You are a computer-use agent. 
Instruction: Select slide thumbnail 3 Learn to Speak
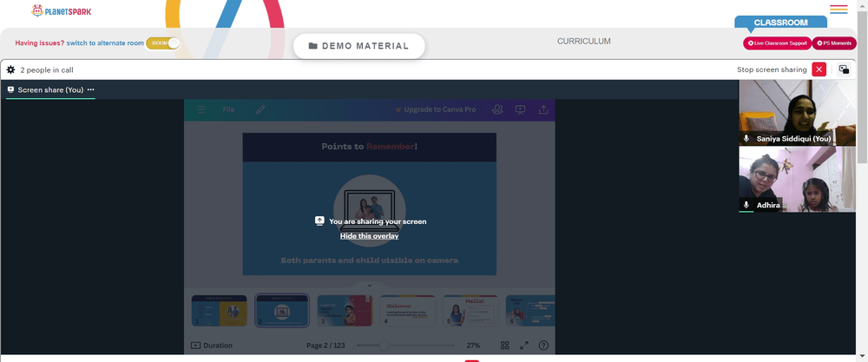click(x=345, y=311)
